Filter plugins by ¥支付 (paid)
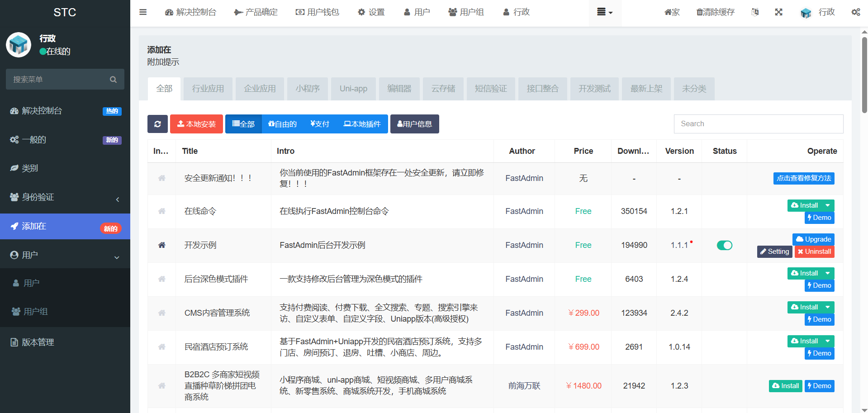 coord(320,124)
